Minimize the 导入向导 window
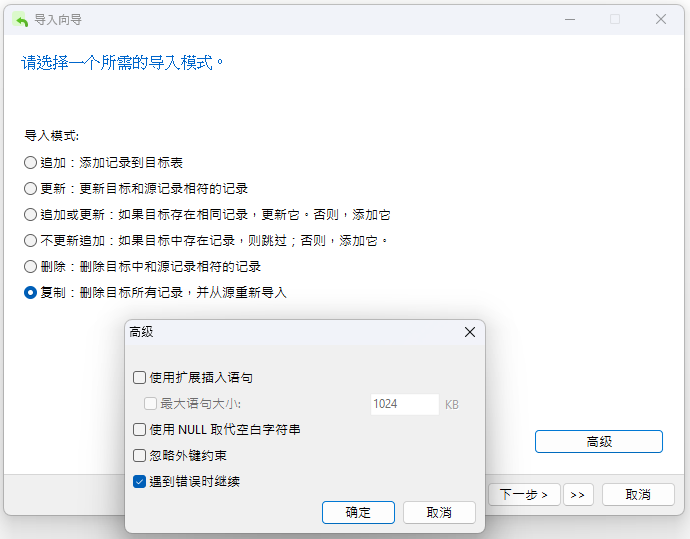690x539 pixels. pyautogui.click(x=570, y=19)
